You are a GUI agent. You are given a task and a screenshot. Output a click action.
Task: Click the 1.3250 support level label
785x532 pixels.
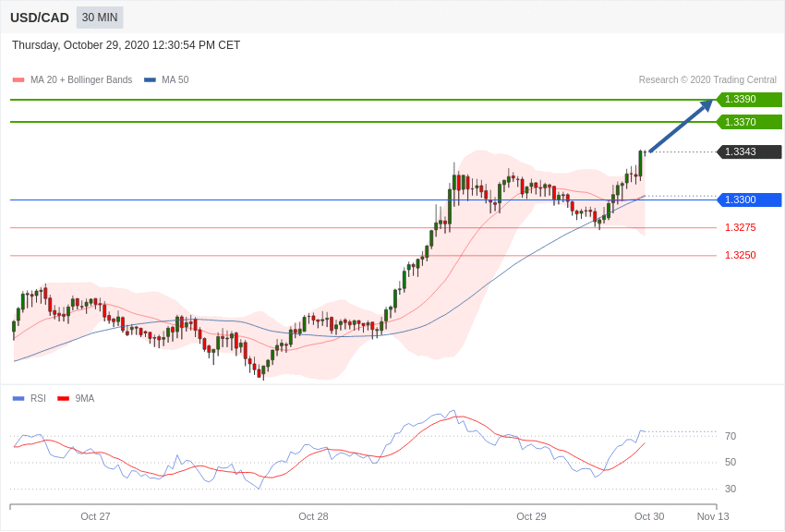[x=741, y=255]
